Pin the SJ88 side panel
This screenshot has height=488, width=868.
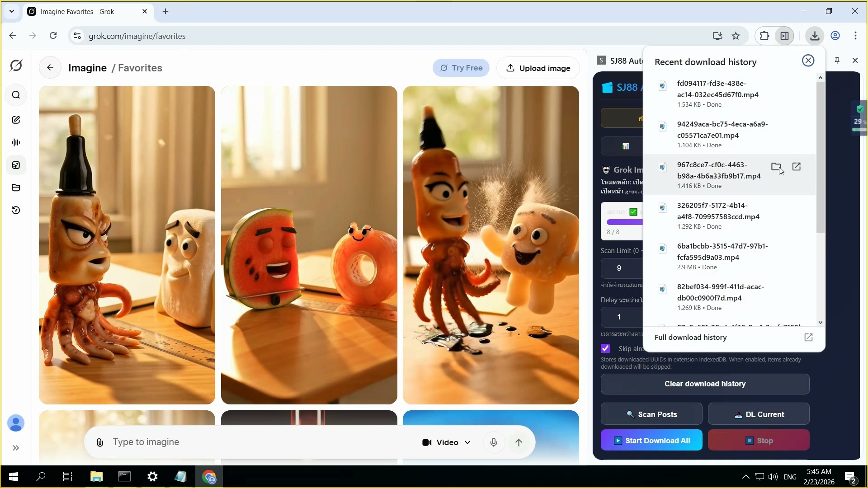pos(837,61)
